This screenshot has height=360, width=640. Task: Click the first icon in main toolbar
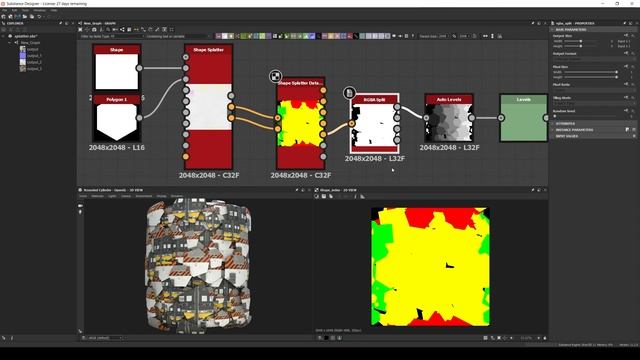coord(4,17)
